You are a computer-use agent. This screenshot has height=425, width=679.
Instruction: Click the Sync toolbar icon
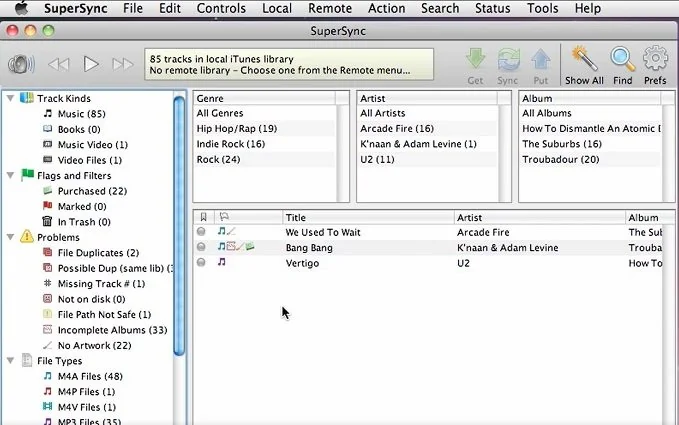508,59
